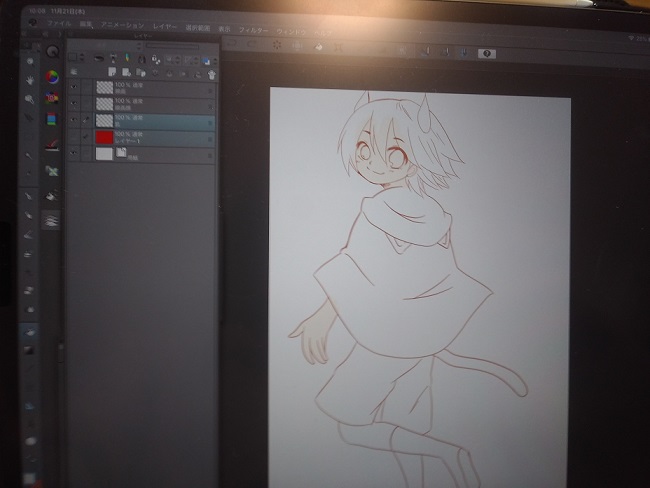Toggle the blue snap icon in command bar
The image size is (650, 488).
[x=464, y=52]
